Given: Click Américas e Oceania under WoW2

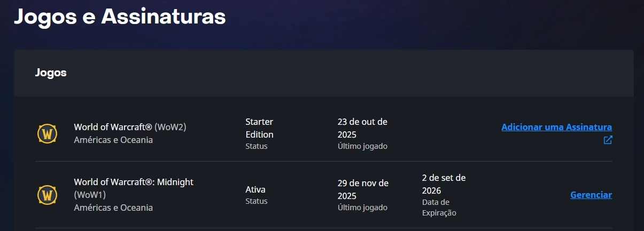Looking at the screenshot, I should 113,140.
